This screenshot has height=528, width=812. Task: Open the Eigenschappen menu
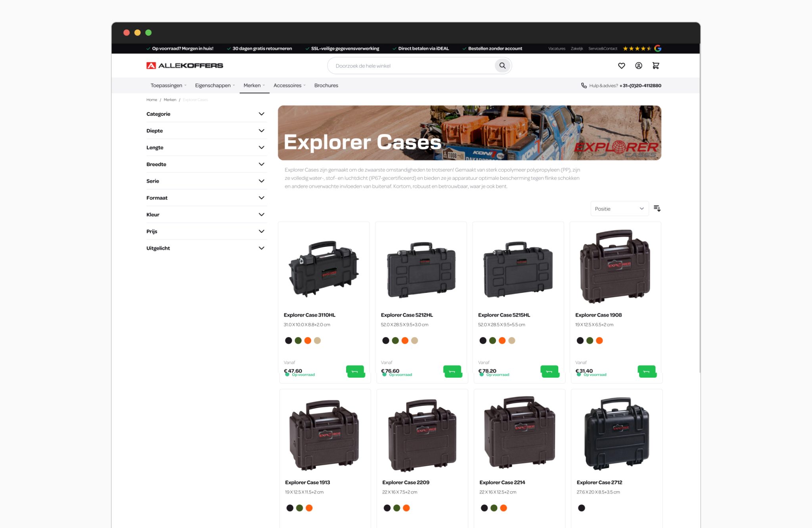click(x=215, y=85)
